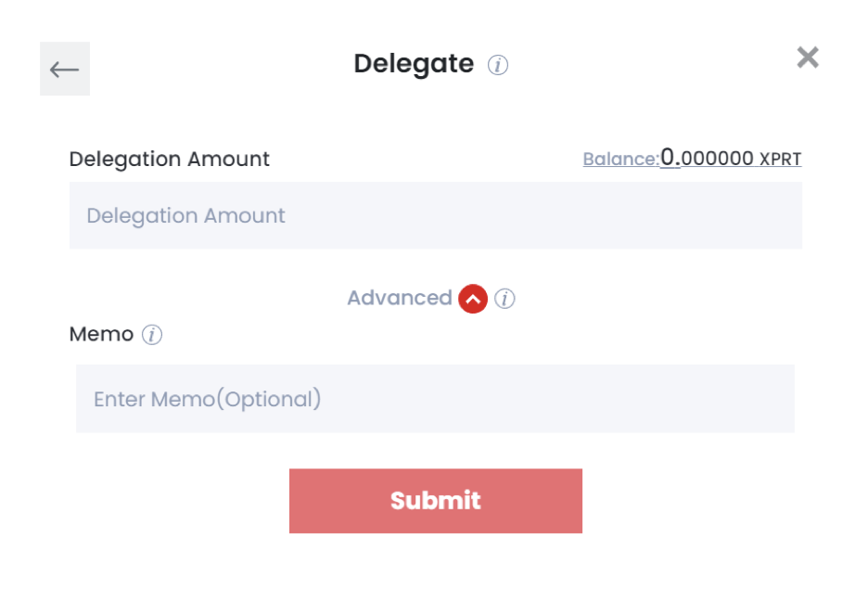Submit the delegation form

point(436,501)
